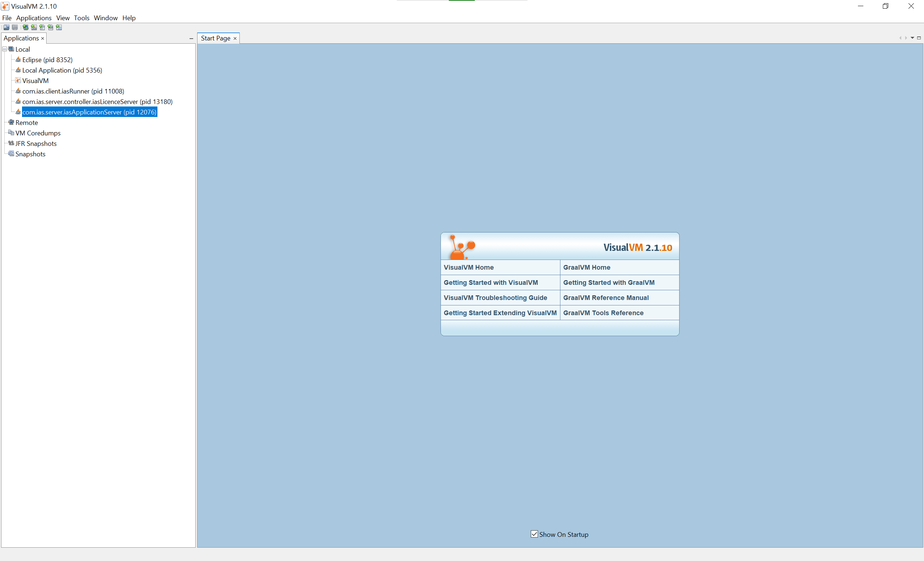Open the Getting Started Extending VisualVM link
The image size is (924, 561).
500,313
